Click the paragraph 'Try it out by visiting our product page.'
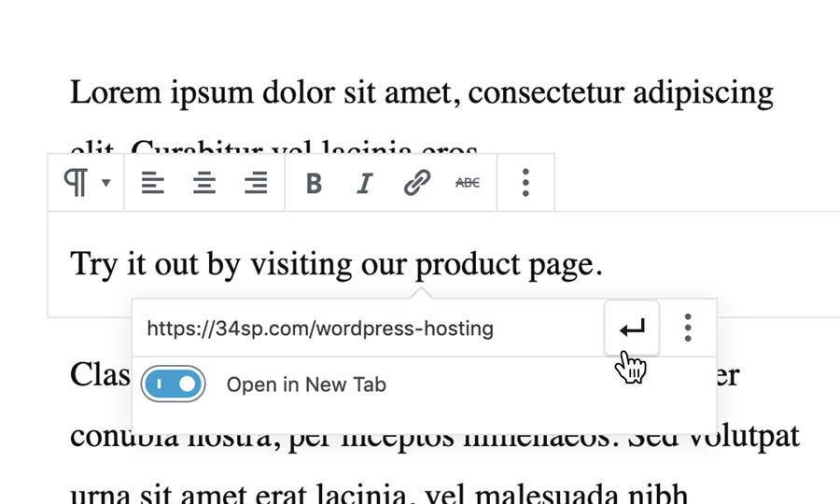840x504 pixels. coord(336,264)
